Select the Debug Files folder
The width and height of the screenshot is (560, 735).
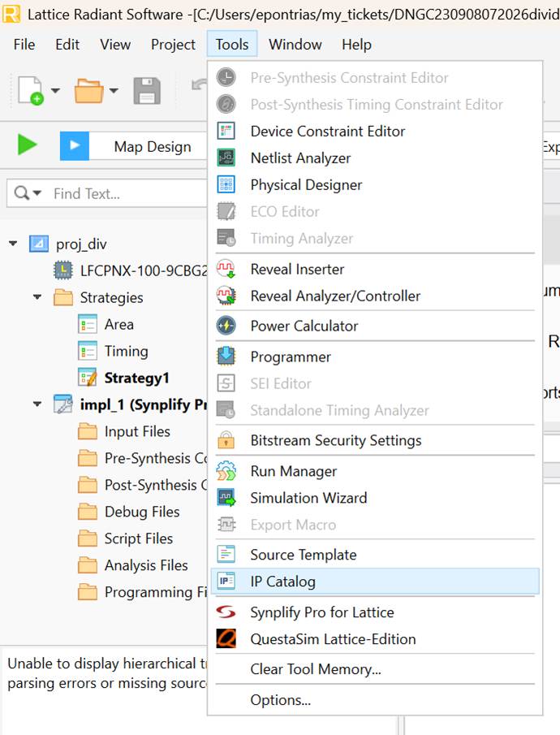coord(142,511)
